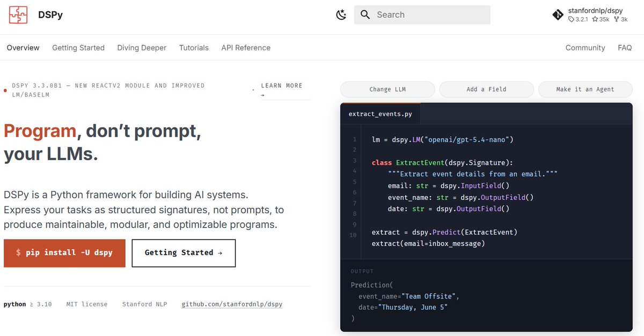Click the "Prediction(" output line
Viewport: 644px width, 336px height.
[372, 285]
